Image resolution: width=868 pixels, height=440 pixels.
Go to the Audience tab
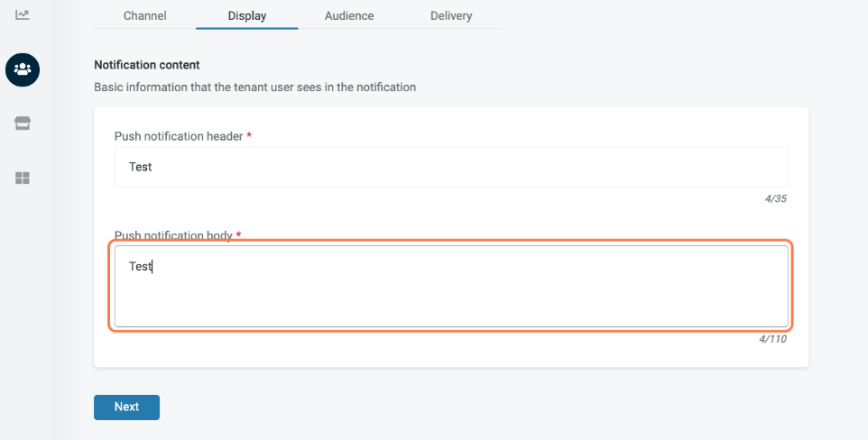coord(349,15)
